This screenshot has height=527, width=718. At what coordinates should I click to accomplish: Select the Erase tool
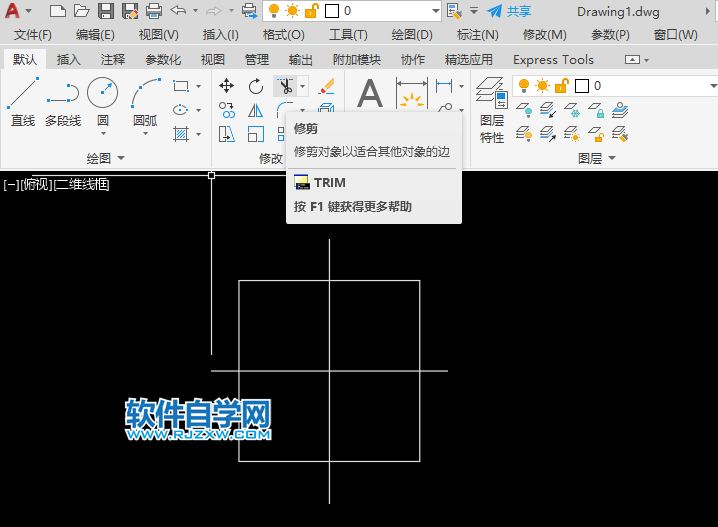click(x=326, y=86)
